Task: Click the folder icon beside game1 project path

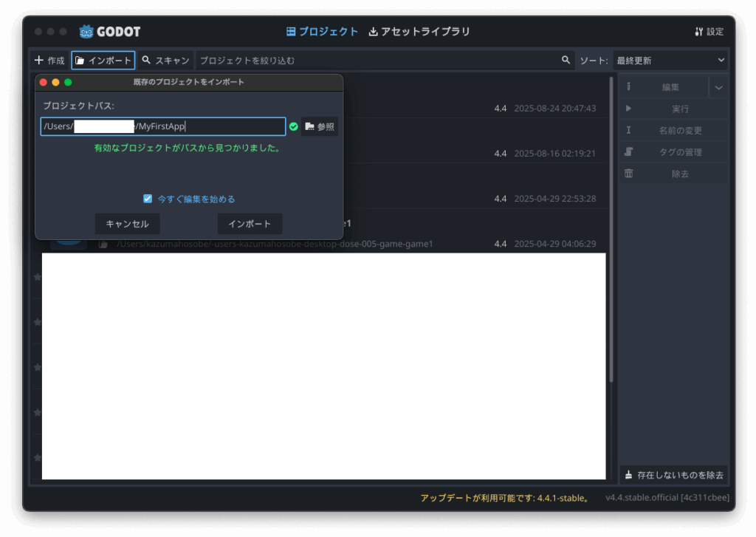Action: (x=104, y=244)
